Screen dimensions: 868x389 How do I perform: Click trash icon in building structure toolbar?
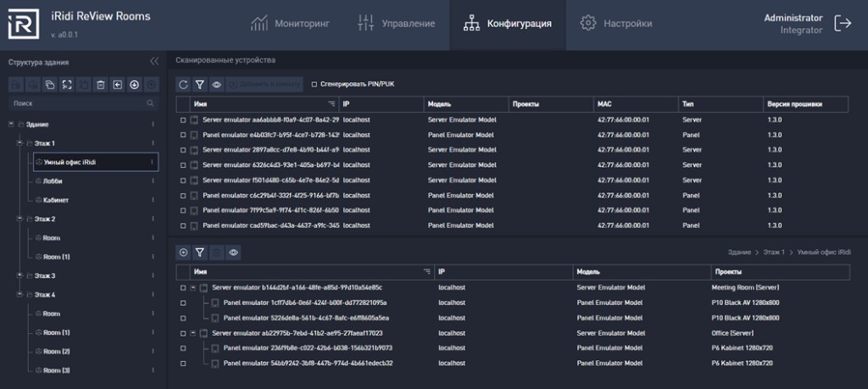[x=100, y=85]
